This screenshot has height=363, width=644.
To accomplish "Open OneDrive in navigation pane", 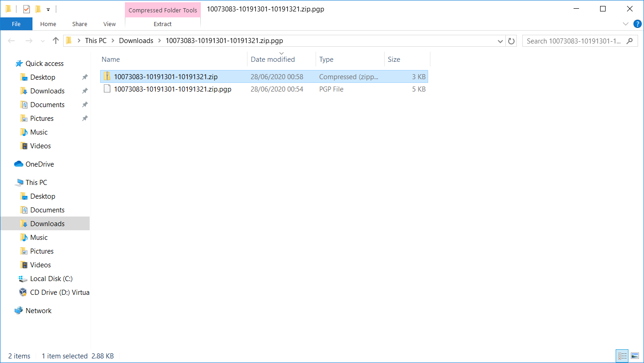I will coord(39,164).
